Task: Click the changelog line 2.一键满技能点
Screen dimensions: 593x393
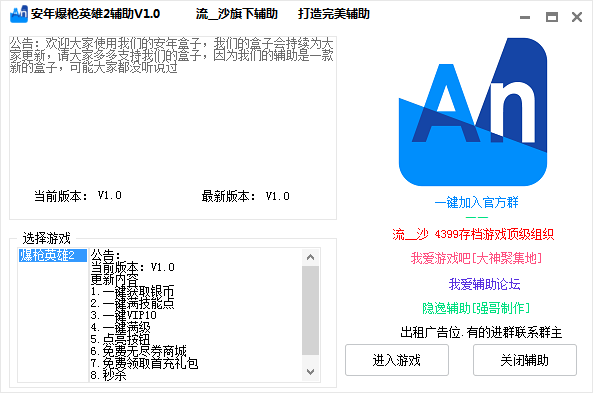Action: point(132,303)
